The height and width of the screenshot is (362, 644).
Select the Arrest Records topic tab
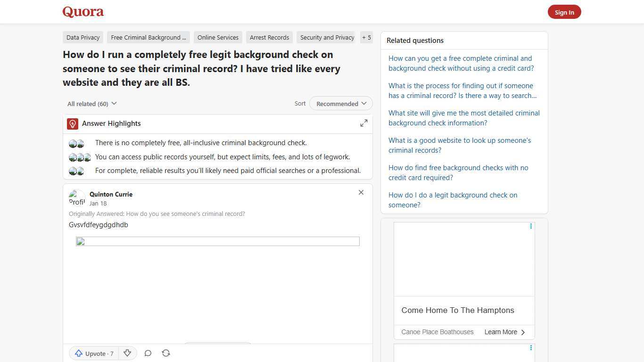coord(269,37)
